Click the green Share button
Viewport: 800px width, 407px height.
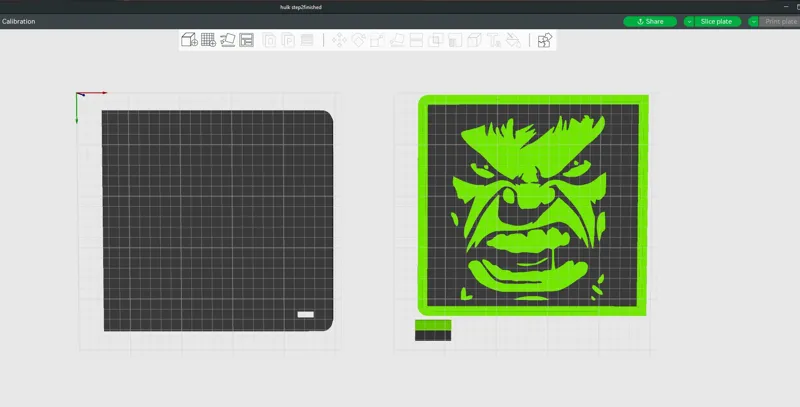650,21
